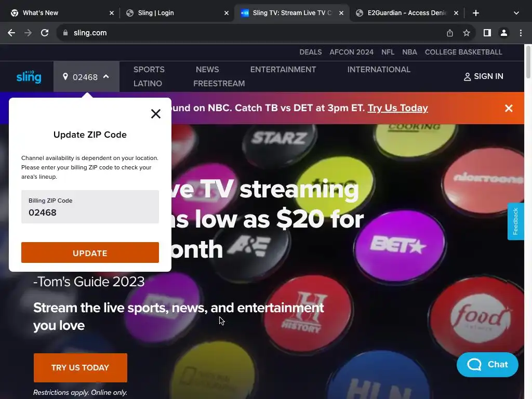Open the tab search chevron
Viewport: 532px width, 399px height.
(x=516, y=13)
